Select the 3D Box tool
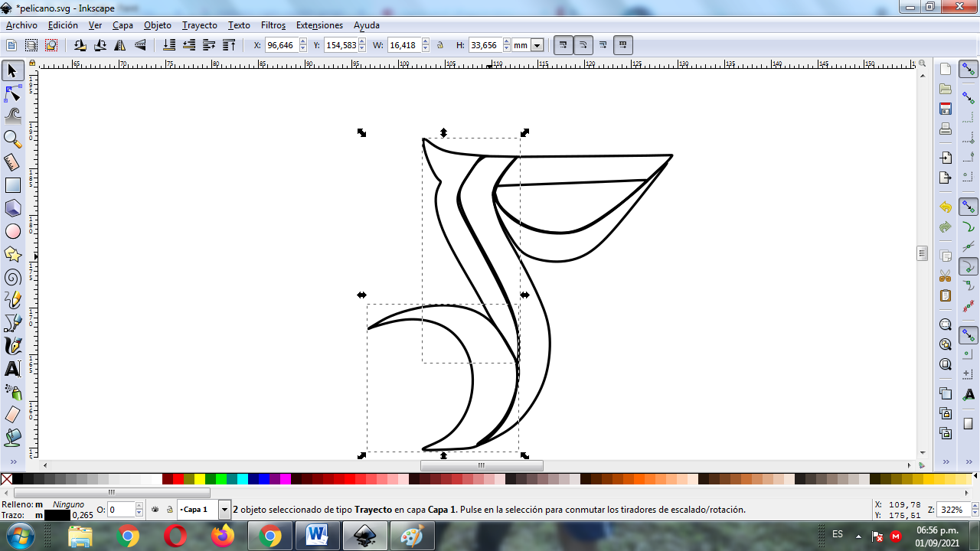Screen dimensions: 980x551 coord(12,208)
